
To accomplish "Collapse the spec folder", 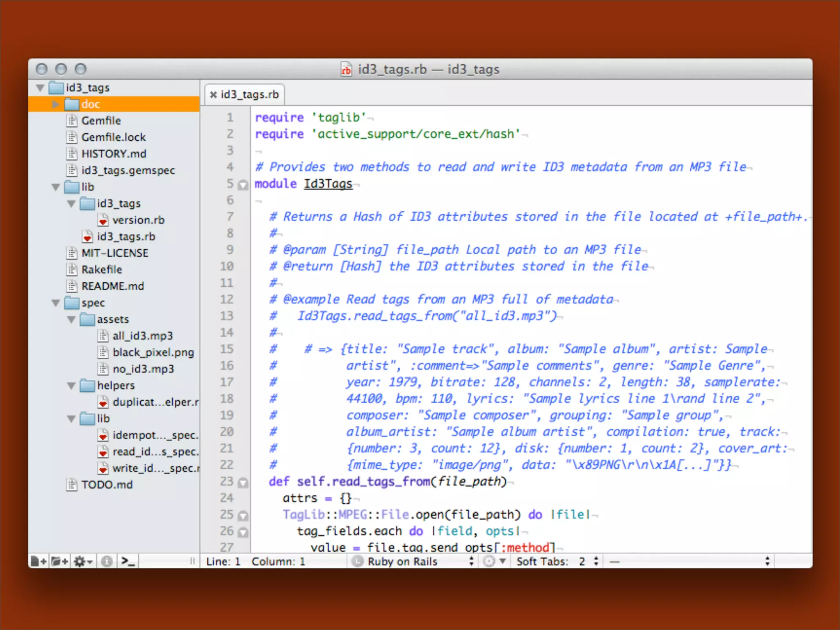I will (x=56, y=303).
